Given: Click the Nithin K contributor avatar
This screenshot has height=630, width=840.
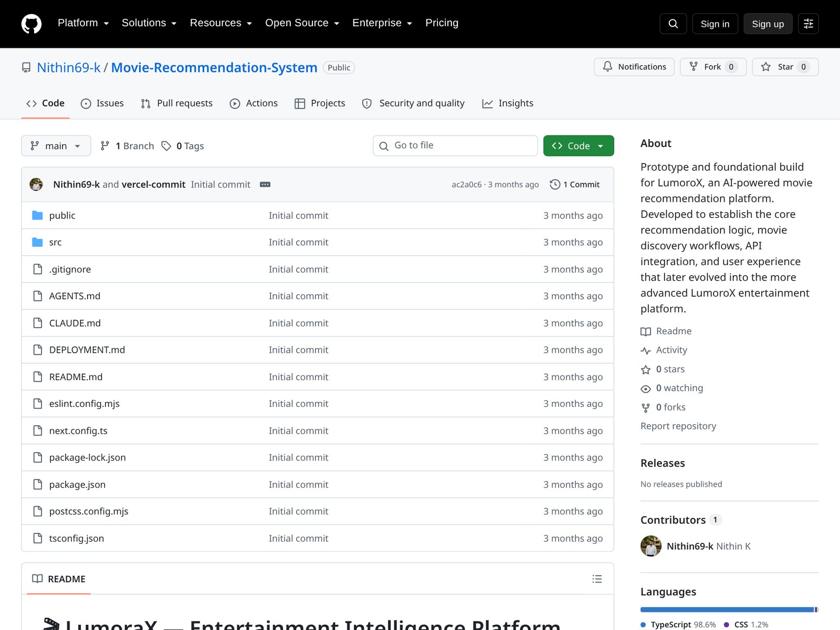Looking at the screenshot, I should click(651, 546).
